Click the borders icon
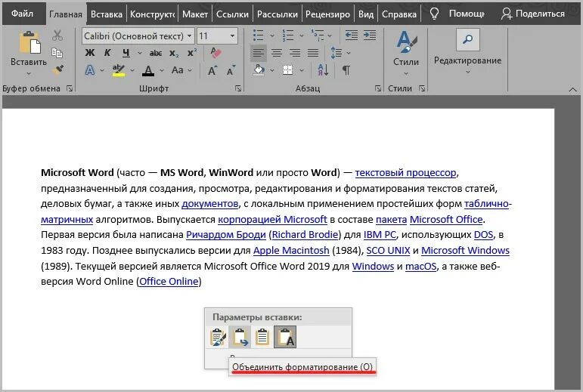The width and height of the screenshot is (583, 392). pyautogui.click(x=287, y=69)
